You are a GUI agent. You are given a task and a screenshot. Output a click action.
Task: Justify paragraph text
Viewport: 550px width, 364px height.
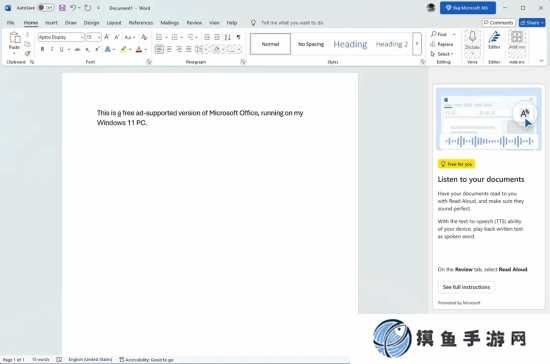(189, 49)
